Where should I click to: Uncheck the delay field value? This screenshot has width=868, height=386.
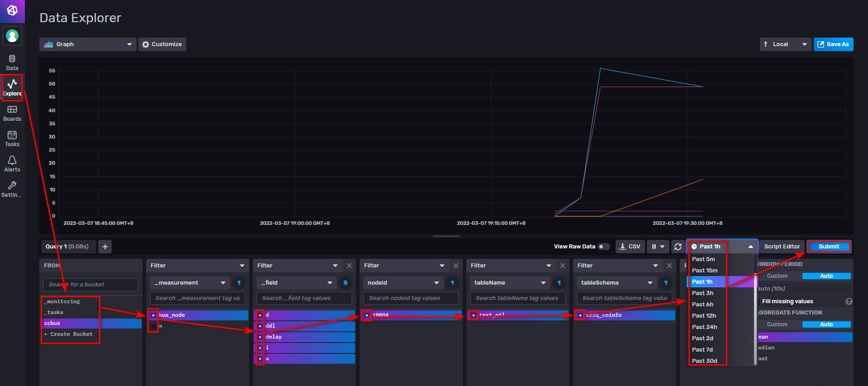pyautogui.click(x=260, y=337)
